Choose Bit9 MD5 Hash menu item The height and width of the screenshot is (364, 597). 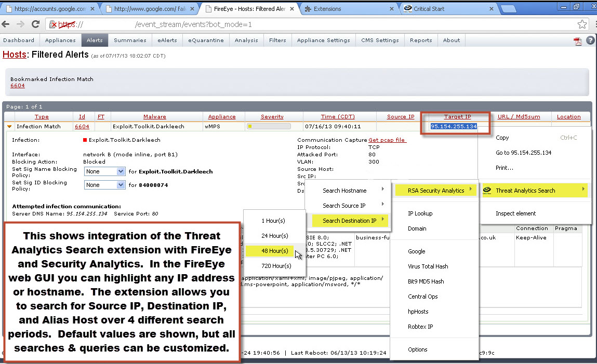pos(426,281)
